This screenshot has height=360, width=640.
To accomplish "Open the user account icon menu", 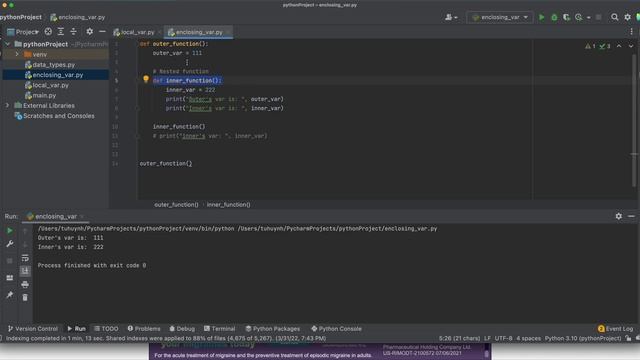I will tap(451, 17).
